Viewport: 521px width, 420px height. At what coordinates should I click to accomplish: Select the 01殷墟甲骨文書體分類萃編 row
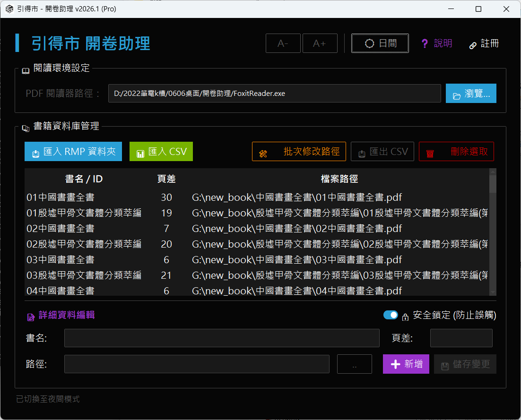click(x=84, y=213)
